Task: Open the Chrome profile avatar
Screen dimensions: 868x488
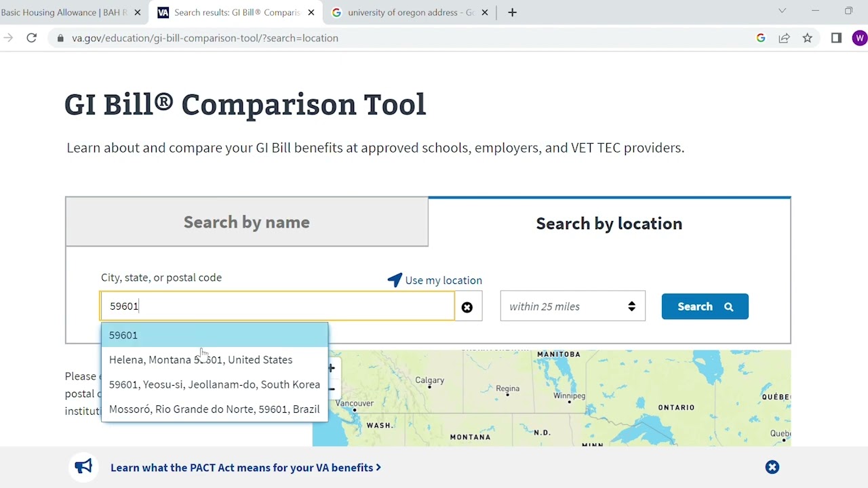Action: click(859, 38)
